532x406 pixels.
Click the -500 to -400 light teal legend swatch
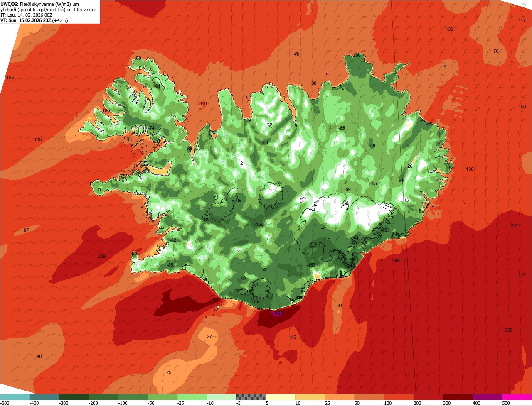pyautogui.click(x=15, y=397)
